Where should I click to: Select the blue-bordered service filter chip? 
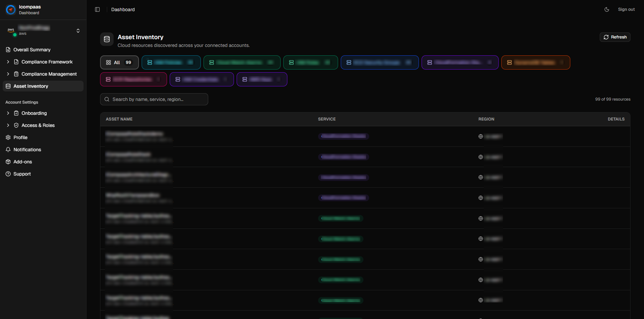coord(380,62)
